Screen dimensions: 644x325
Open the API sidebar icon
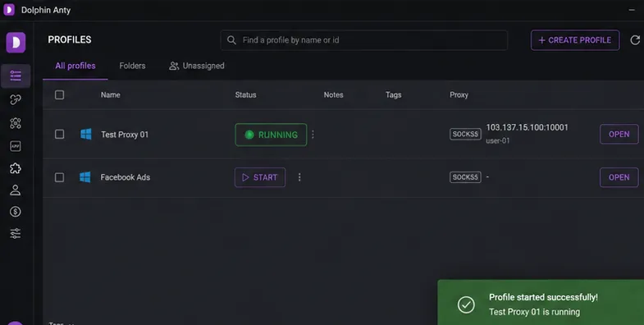click(16, 146)
